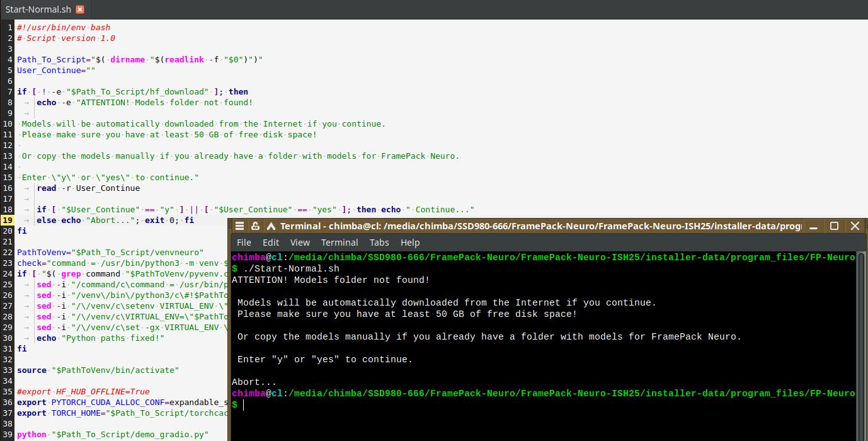The height and width of the screenshot is (441, 868).
Task: Click the Terminal titlebar pin icon
Action: [255, 226]
